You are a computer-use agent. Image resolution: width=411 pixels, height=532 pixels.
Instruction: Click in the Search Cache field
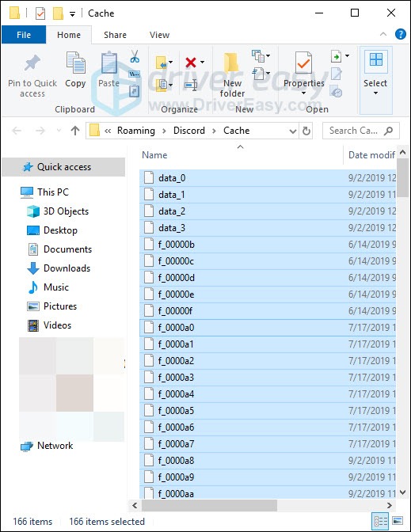click(356, 131)
